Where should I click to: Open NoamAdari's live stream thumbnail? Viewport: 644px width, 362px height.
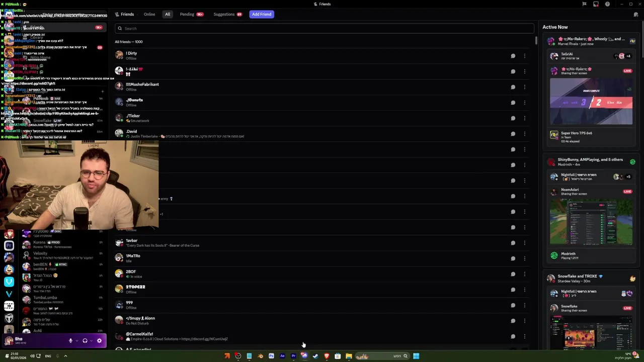click(x=591, y=223)
